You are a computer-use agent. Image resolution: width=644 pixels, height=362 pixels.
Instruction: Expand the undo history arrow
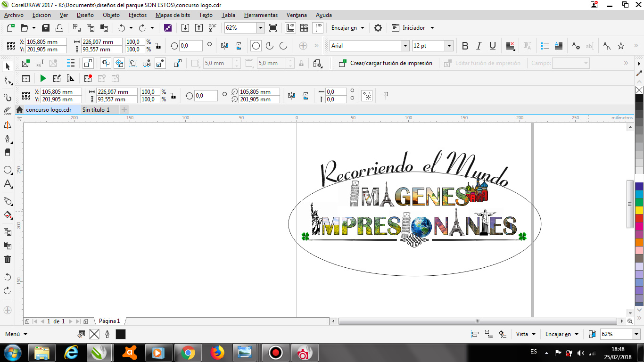point(131,28)
